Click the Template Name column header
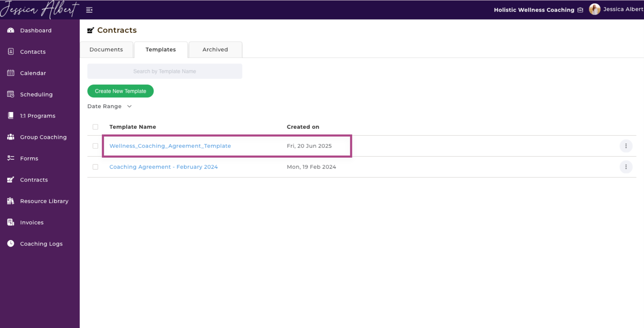The height and width of the screenshot is (328, 644). (133, 127)
